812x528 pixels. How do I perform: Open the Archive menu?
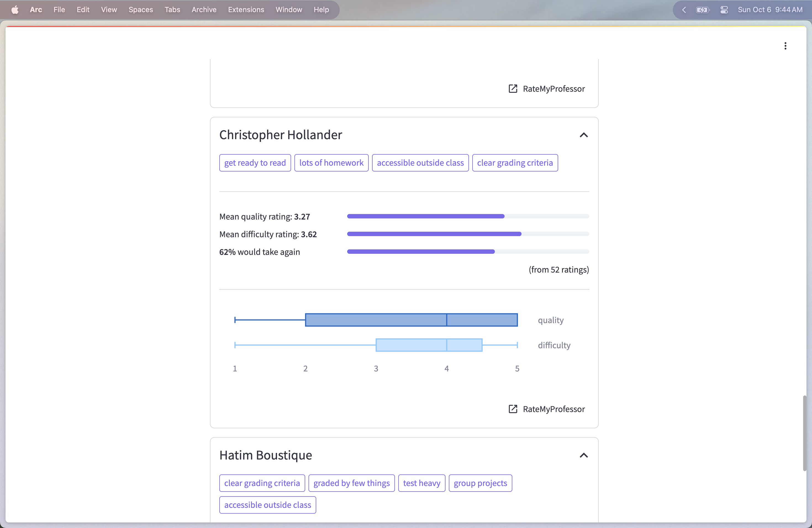[204, 10]
